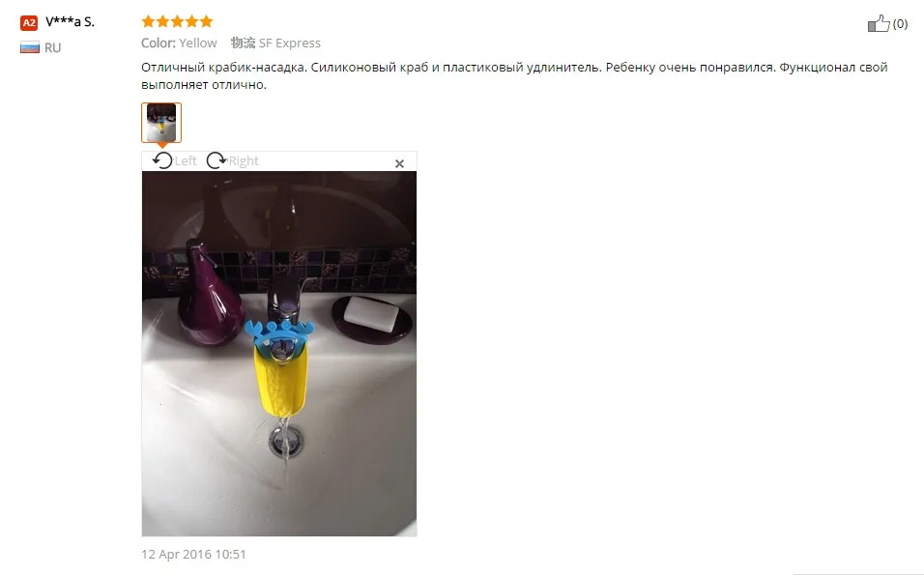Click the five-star rating

177,22
